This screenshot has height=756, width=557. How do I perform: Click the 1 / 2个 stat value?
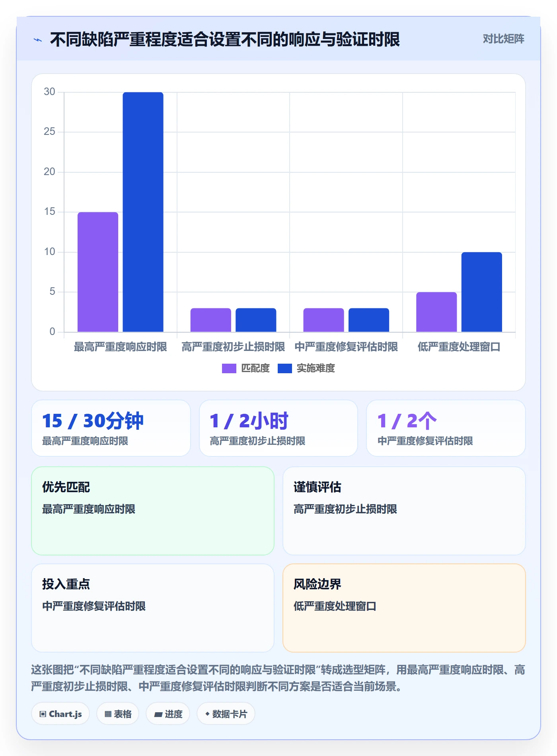coord(407,421)
